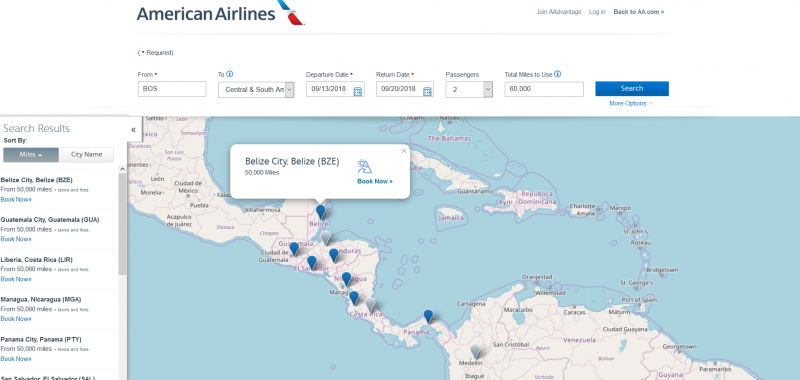Click the results list scrollbar thumb

pyautogui.click(x=122, y=224)
